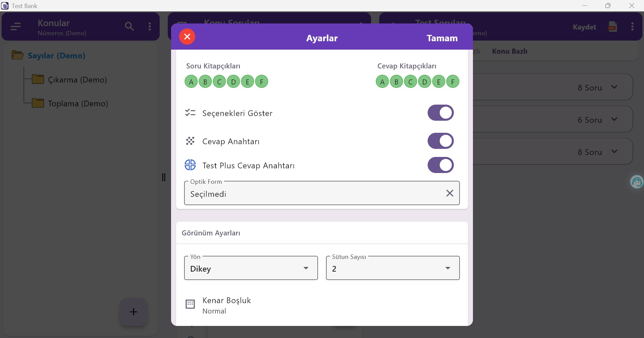Open the top-right three-dot menu
The image size is (644, 338).
[x=633, y=26]
